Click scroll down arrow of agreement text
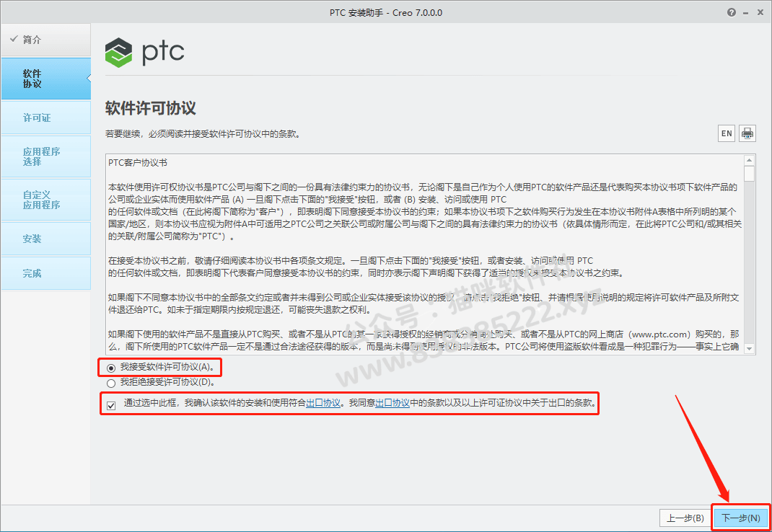772x532 pixels. tap(750, 348)
